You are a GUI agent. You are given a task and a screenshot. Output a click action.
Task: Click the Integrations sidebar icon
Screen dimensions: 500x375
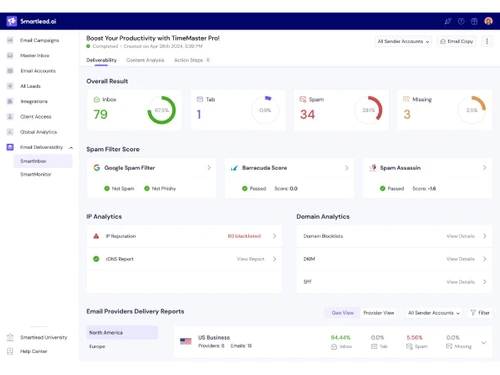(10, 101)
